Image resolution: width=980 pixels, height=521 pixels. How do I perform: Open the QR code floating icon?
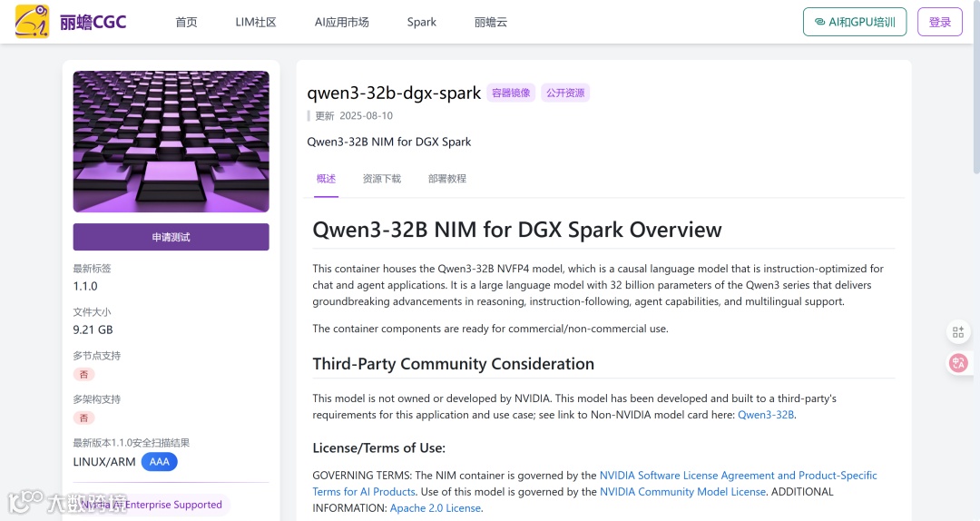coord(958,332)
